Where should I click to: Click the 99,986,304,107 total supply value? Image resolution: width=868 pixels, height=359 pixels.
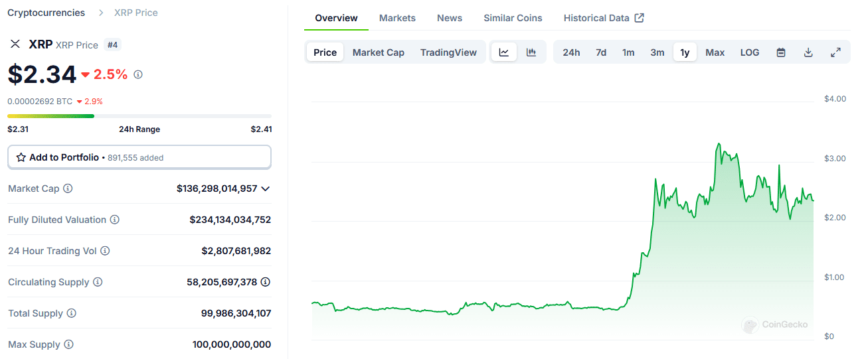236,313
